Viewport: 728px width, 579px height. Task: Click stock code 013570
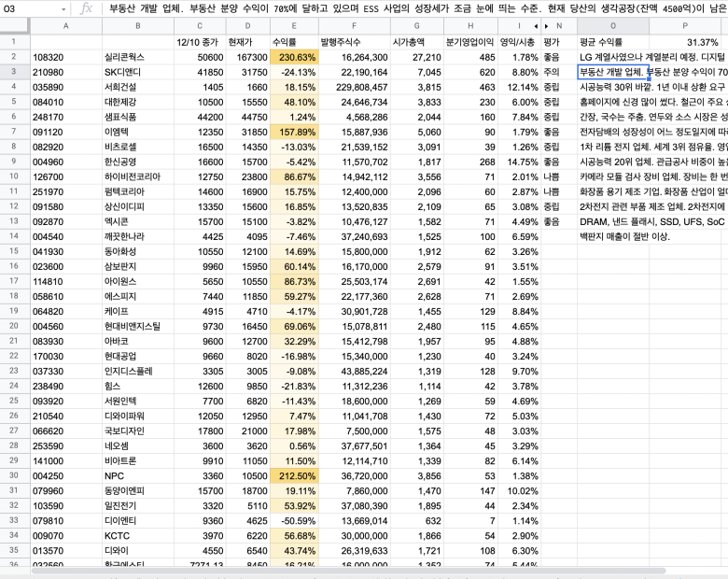tap(66, 551)
